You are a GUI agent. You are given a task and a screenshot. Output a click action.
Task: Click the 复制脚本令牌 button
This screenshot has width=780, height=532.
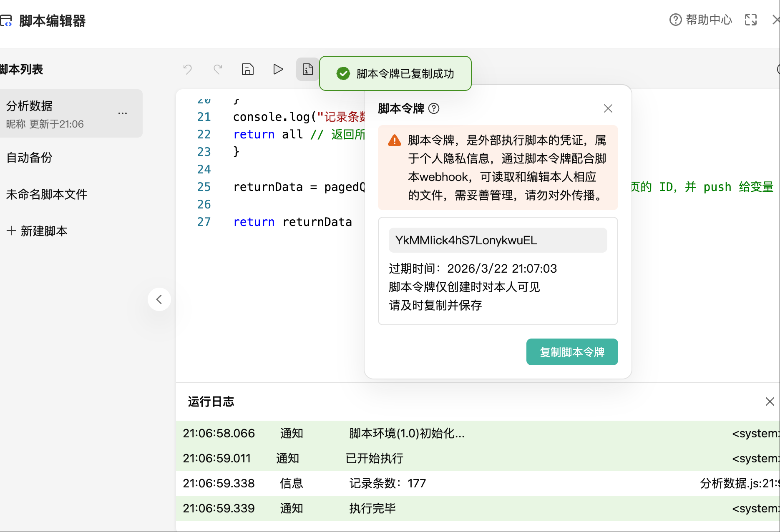(572, 352)
